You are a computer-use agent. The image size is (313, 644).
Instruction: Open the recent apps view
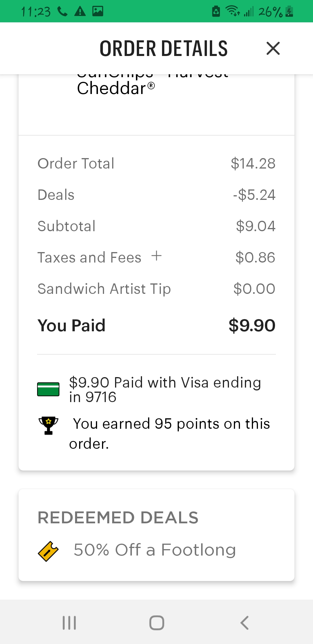69,623
